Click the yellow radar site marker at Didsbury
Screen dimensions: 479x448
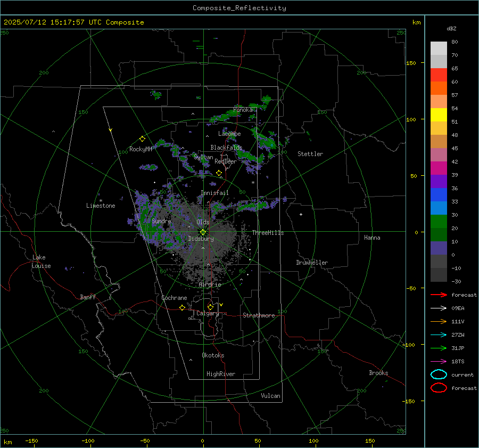point(203,232)
